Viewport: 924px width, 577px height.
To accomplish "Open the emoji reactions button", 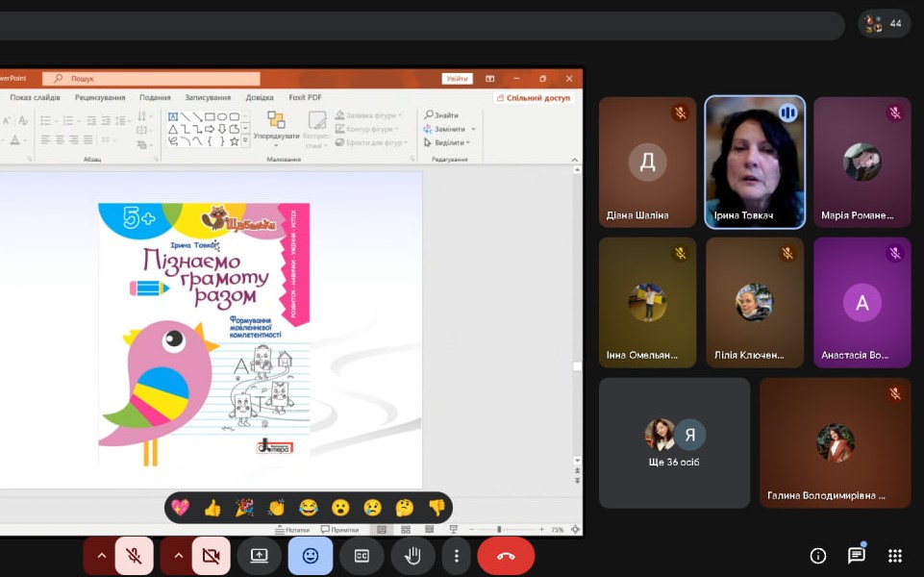I will 311,556.
